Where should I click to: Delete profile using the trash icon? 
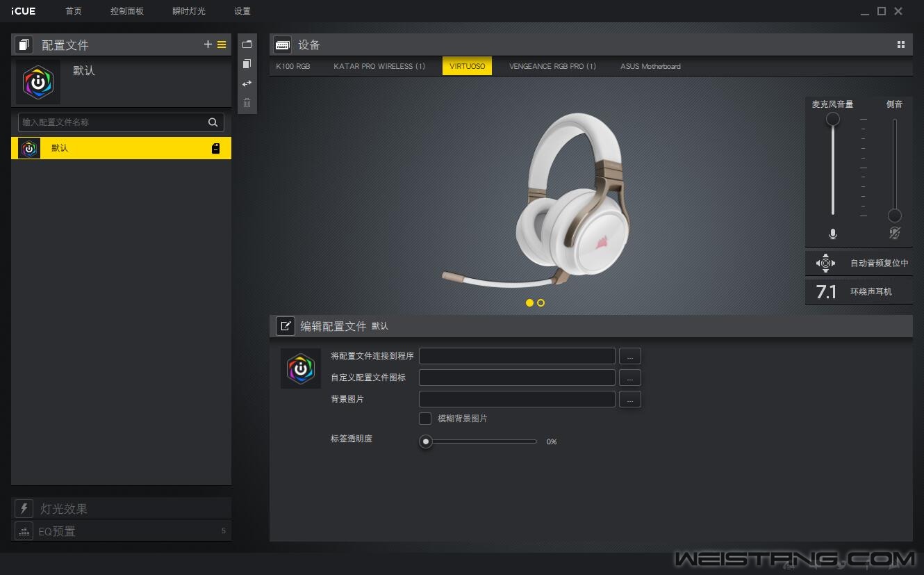click(x=247, y=103)
